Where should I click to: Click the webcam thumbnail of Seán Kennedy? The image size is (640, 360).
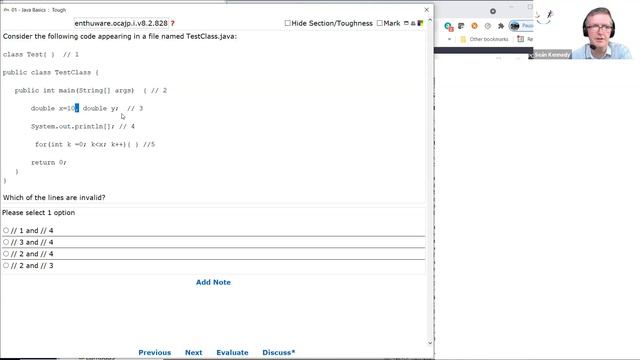click(x=586, y=29)
